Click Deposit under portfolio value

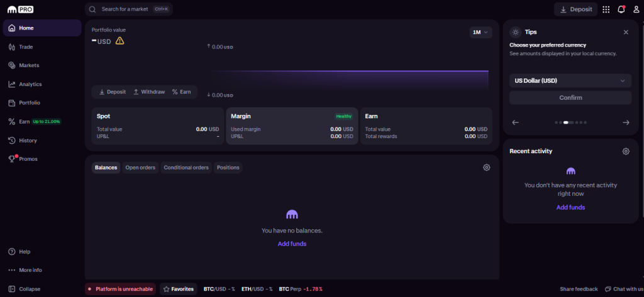coord(113,92)
